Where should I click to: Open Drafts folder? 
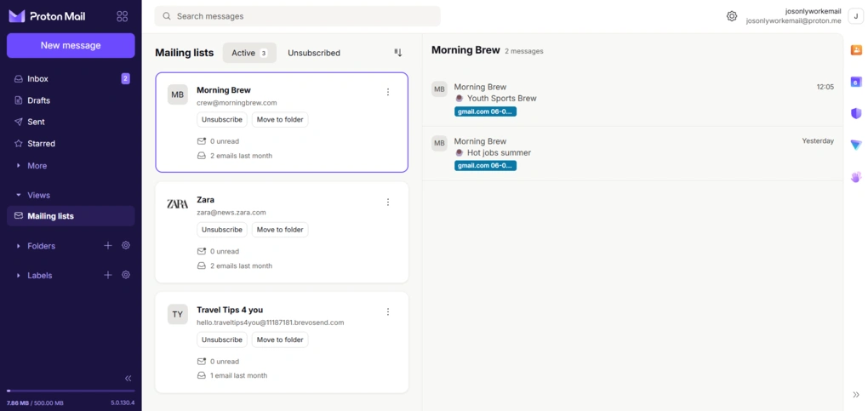pyautogui.click(x=71, y=100)
